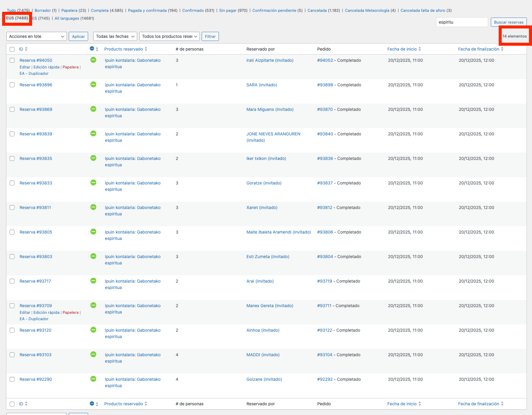
Task: Click green status icon for Reserva #93839
Action: coord(93,134)
